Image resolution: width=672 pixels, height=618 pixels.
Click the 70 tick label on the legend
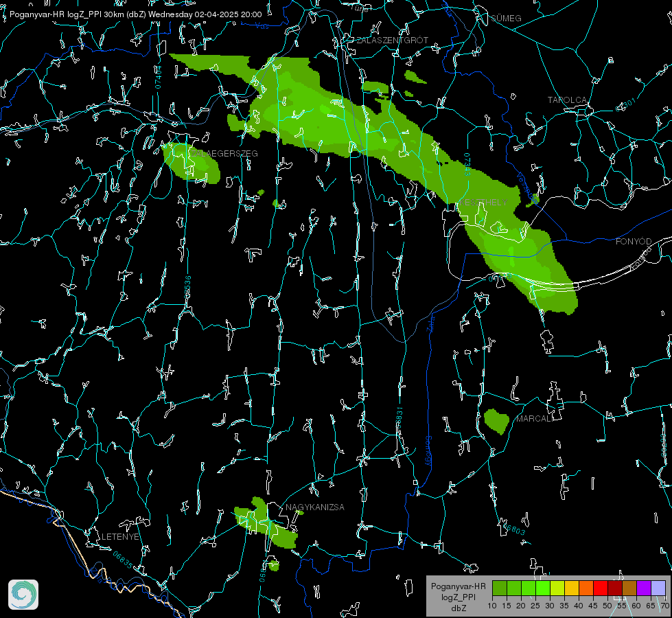click(665, 606)
